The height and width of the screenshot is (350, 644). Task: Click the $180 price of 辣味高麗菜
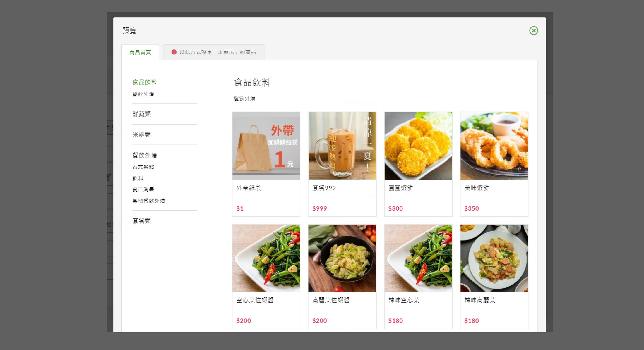pyautogui.click(x=472, y=320)
